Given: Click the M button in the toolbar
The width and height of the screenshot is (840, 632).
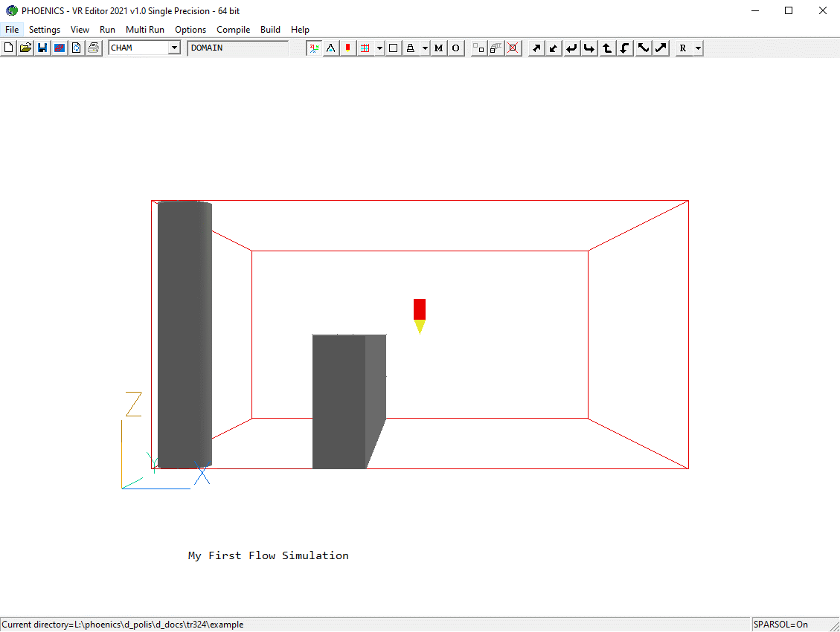Looking at the screenshot, I should (x=438, y=48).
